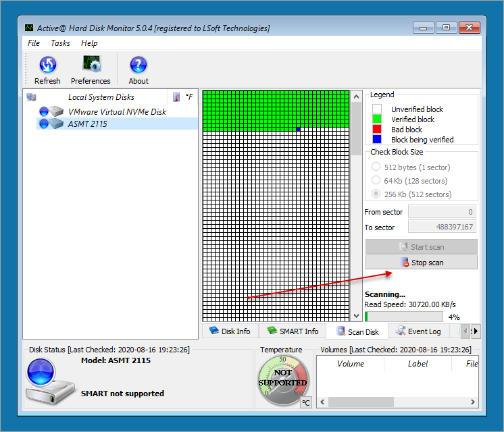Click the Stop scan button

click(x=422, y=263)
